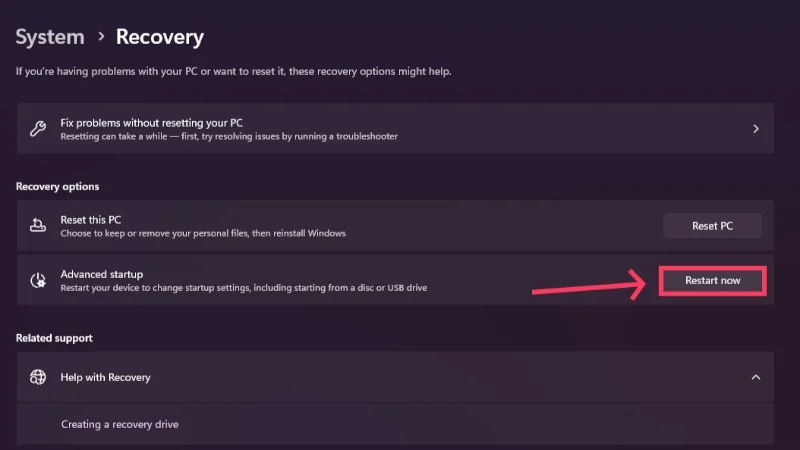Click the 'Help with Recovery' label
Viewport: 800px width, 450px height.
pyautogui.click(x=105, y=377)
